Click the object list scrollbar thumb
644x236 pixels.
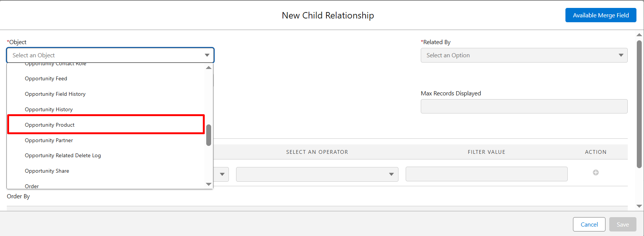(208, 135)
